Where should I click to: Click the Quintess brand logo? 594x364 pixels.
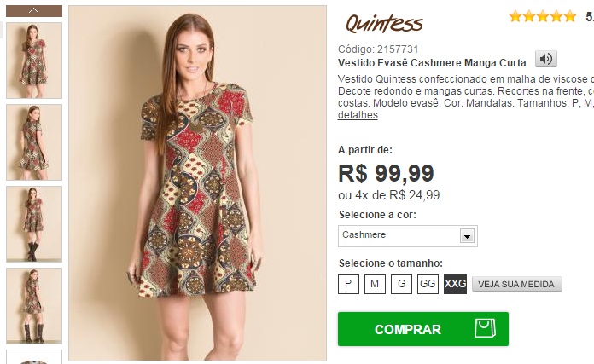pos(384,24)
